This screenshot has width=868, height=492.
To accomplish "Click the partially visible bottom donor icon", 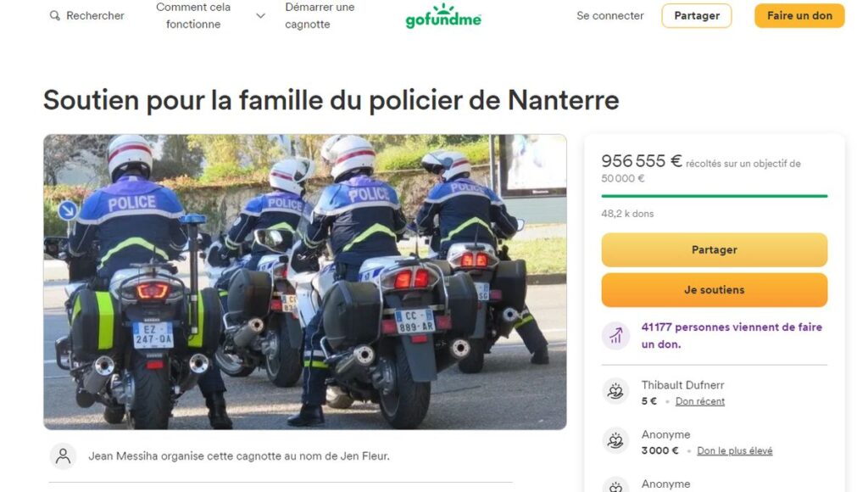I will tap(615, 485).
